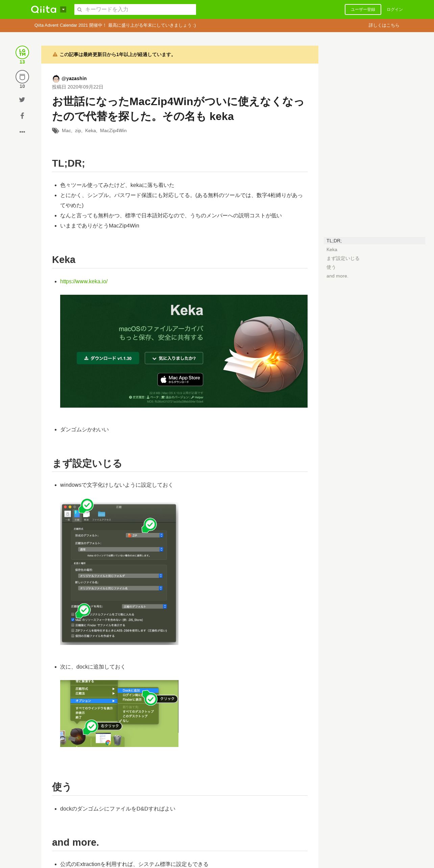Click the 使う section heading
The image size is (434, 868).
62,787
